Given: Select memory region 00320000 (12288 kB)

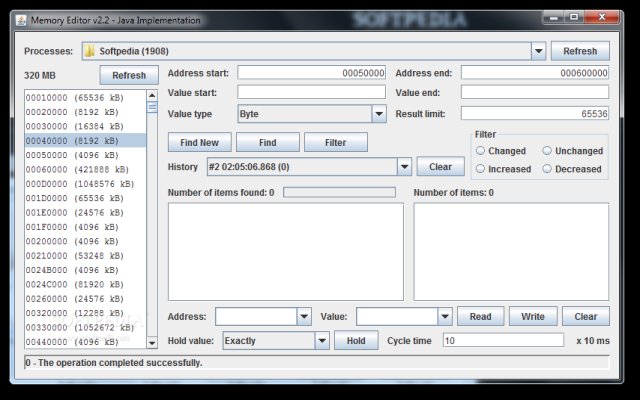Looking at the screenshot, I should click(x=85, y=313).
